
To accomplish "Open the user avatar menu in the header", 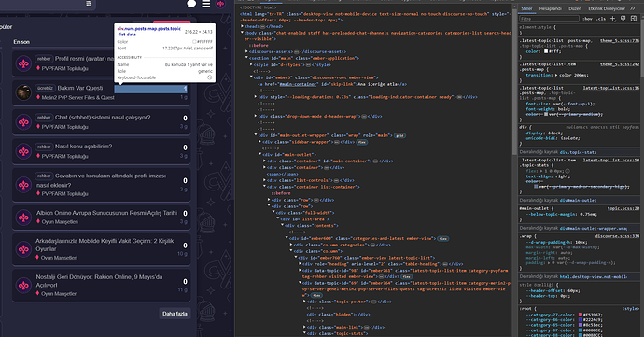I will [220, 4].
